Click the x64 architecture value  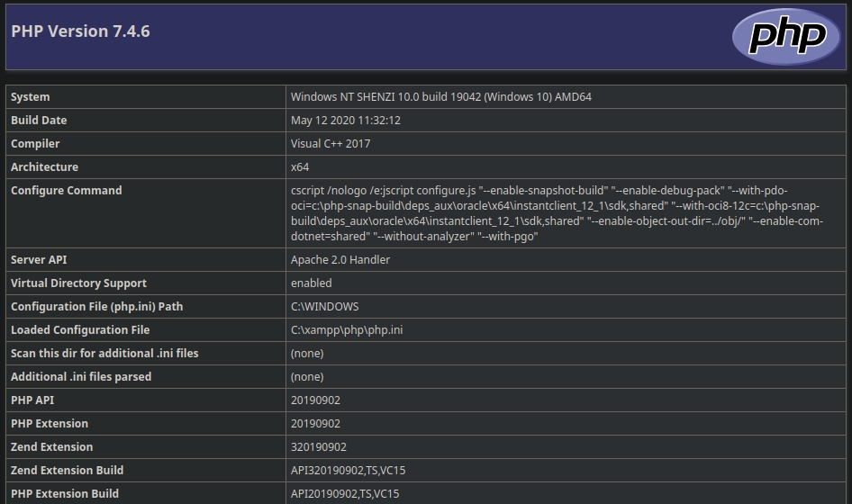pyautogui.click(x=300, y=167)
